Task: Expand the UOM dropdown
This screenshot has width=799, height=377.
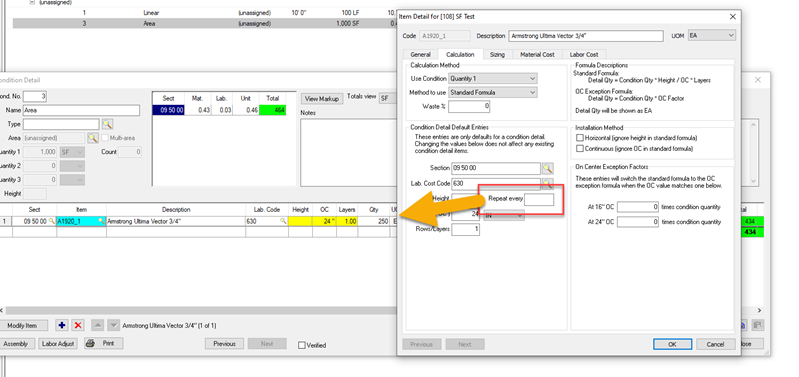Action: tap(711, 35)
